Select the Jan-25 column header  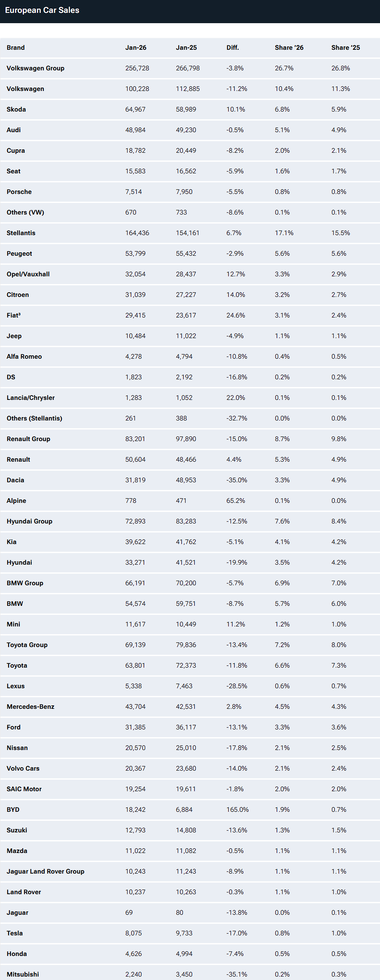click(186, 48)
